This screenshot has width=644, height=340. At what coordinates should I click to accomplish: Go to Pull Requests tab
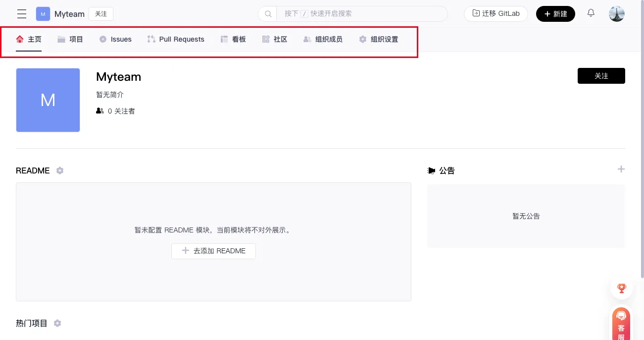click(176, 39)
